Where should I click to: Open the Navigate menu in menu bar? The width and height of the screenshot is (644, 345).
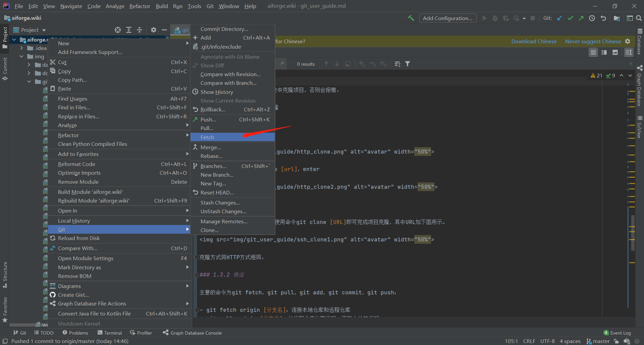tap(71, 6)
